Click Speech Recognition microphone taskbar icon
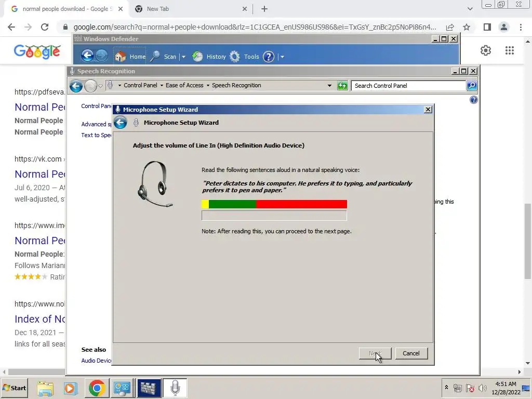 [x=175, y=388]
